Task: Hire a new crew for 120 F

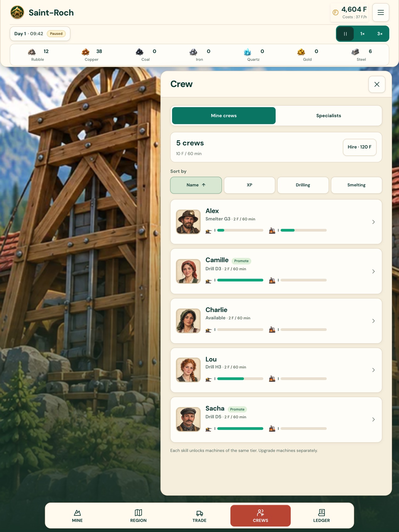Action: [x=359, y=147]
